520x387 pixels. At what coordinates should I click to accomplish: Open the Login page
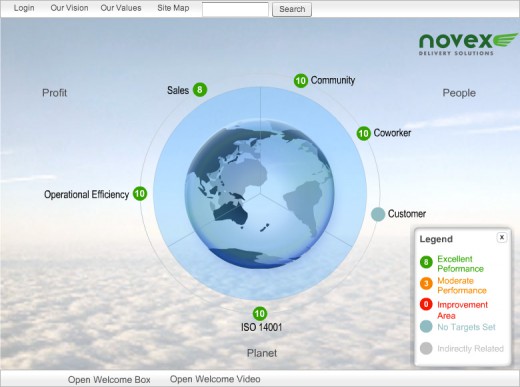24,8
